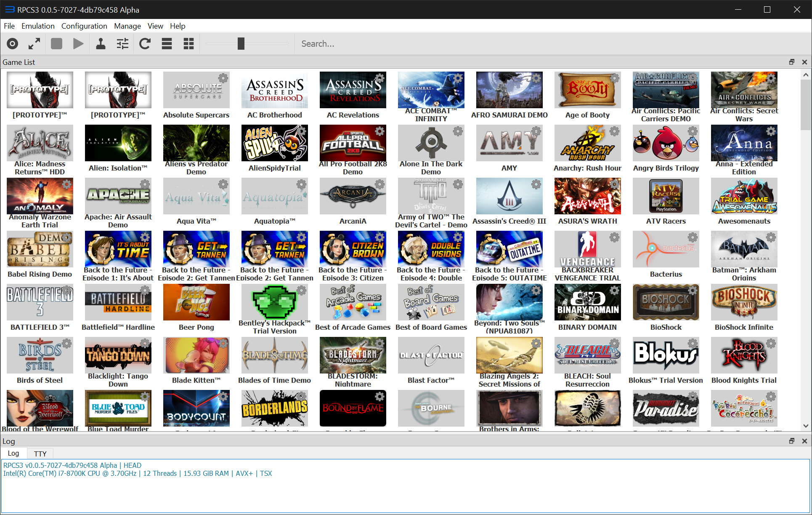Select the first [PROTOTYPE] game thumbnail
812x515 pixels.
tap(40, 90)
